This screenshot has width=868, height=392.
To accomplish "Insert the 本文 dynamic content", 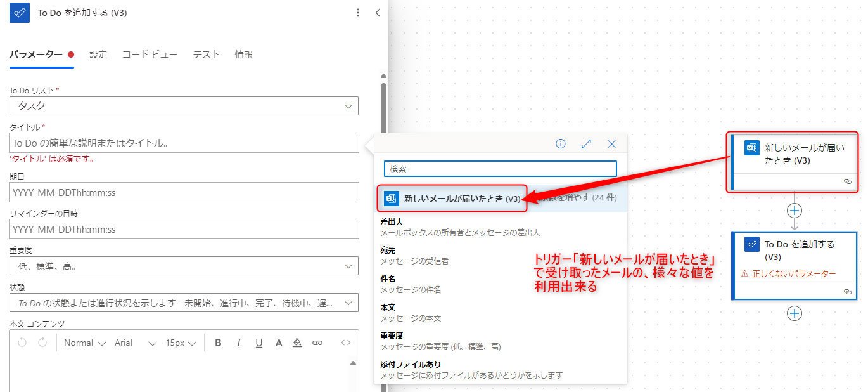I will pos(501,313).
